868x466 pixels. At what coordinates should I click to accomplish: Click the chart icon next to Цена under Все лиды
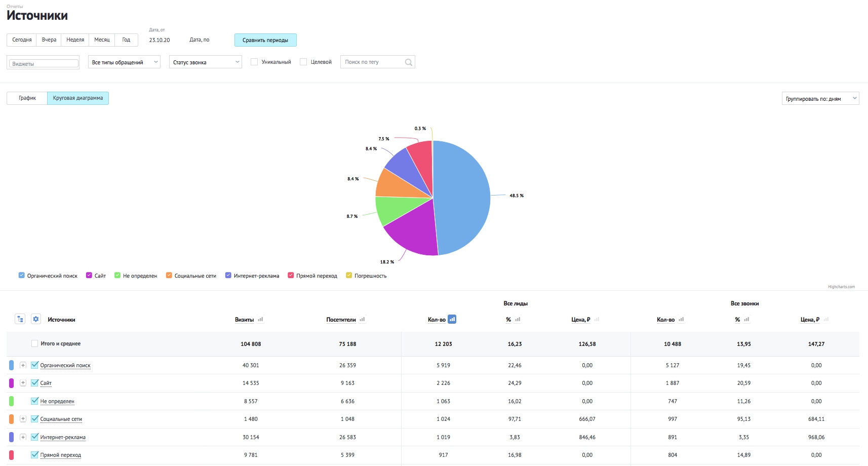click(x=597, y=320)
